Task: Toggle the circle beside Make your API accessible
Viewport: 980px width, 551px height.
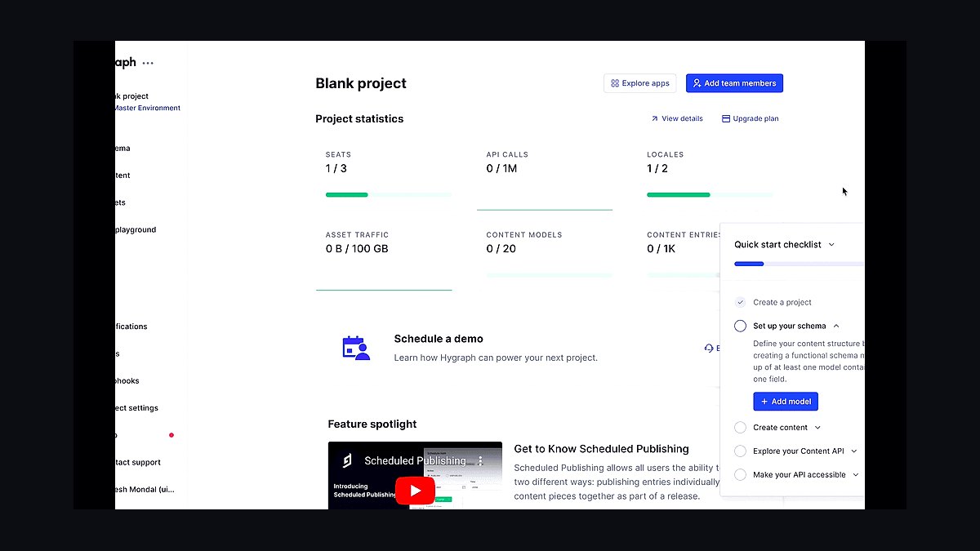Action: [x=740, y=474]
